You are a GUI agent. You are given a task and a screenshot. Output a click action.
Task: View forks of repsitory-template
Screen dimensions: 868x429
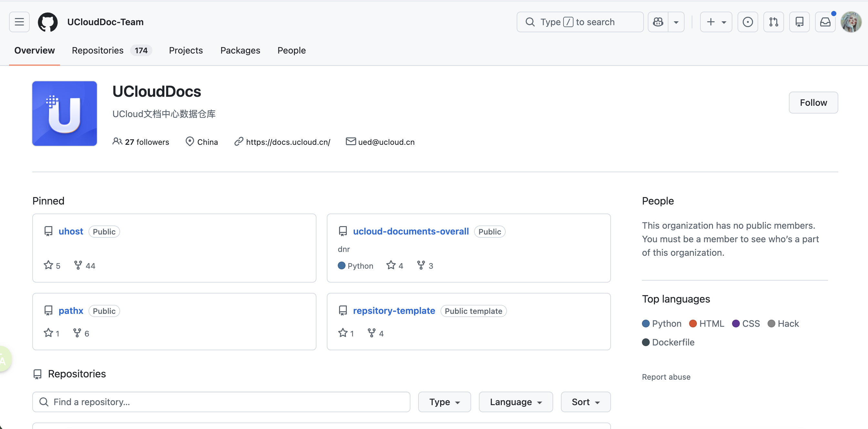pyautogui.click(x=376, y=333)
